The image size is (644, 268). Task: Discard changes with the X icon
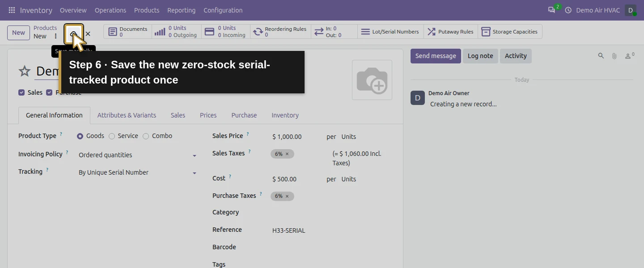coord(88,33)
